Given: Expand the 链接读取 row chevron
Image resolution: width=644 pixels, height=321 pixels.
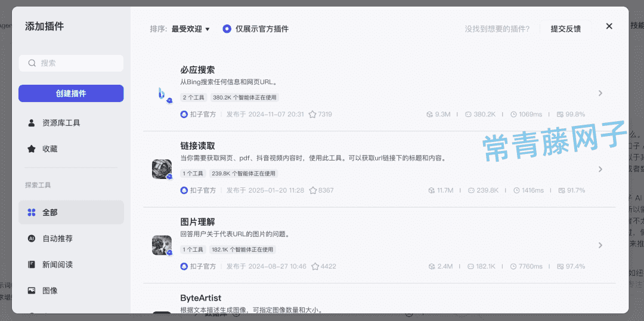Looking at the screenshot, I should tap(600, 169).
